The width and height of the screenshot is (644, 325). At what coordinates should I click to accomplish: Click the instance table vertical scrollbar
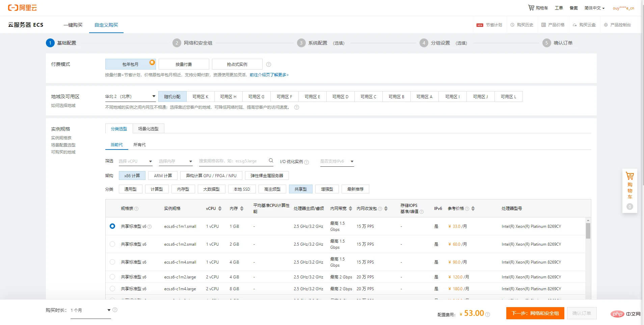tap(588, 231)
